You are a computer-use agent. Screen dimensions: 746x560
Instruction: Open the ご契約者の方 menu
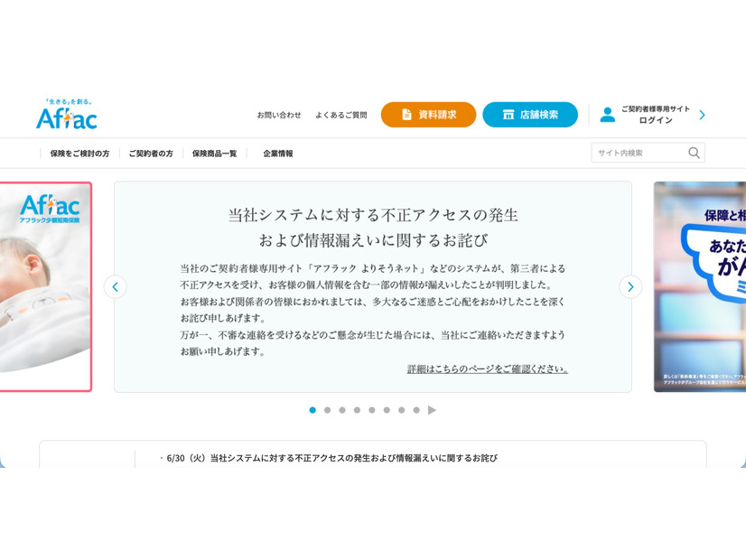pos(151,154)
